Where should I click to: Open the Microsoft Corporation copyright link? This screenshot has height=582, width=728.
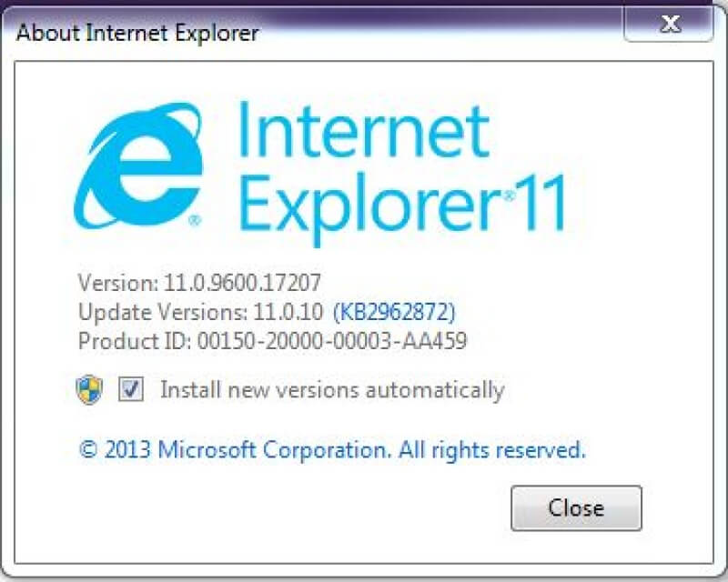pyautogui.click(x=332, y=449)
